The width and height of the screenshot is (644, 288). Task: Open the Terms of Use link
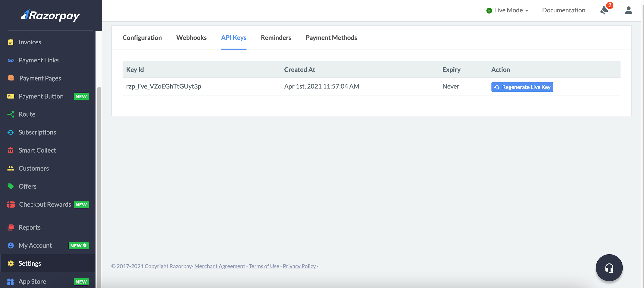click(x=264, y=266)
